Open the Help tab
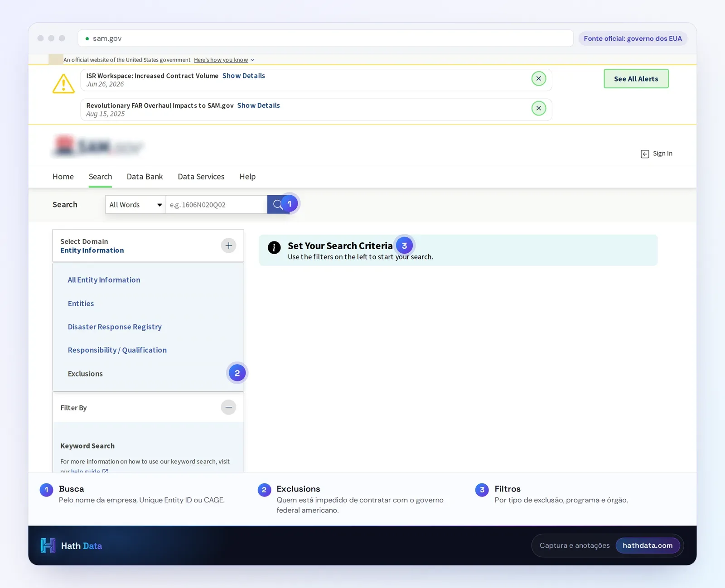 point(247,177)
